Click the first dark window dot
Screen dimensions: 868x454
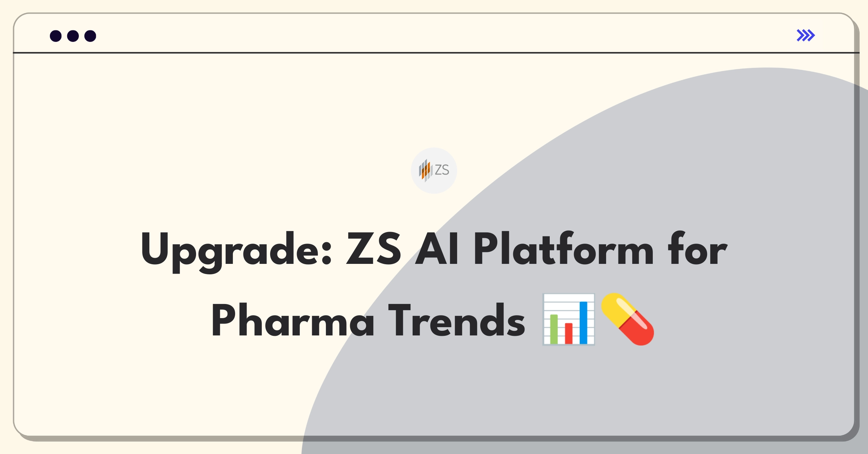(56, 36)
